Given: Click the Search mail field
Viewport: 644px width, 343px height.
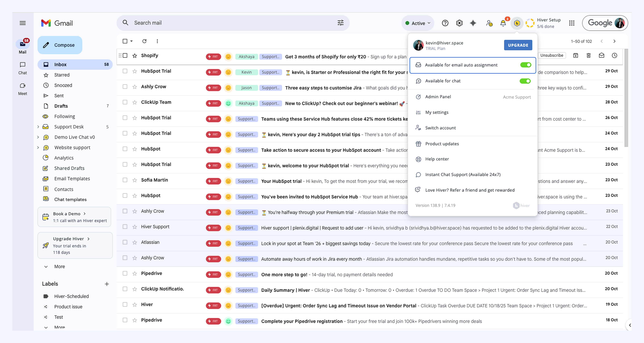Looking at the screenshot, I should [x=233, y=23].
